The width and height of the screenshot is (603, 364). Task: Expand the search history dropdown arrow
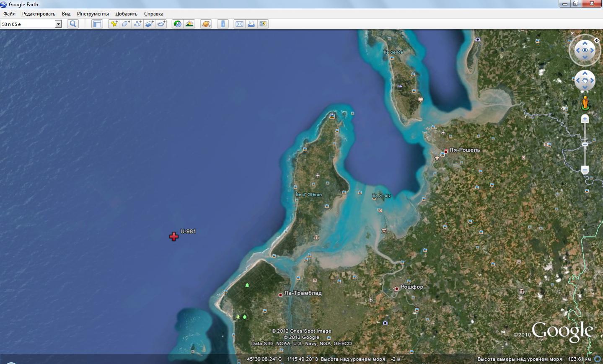click(x=58, y=24)
